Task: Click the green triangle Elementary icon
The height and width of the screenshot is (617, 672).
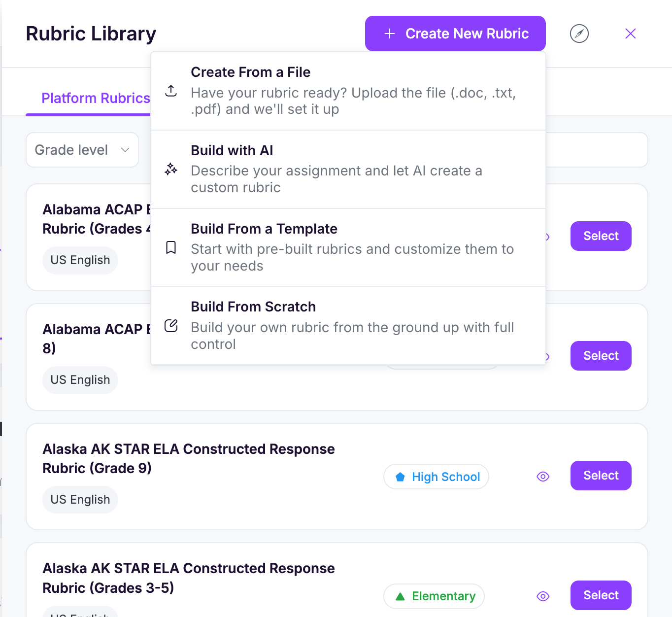Action: [400, 596]
